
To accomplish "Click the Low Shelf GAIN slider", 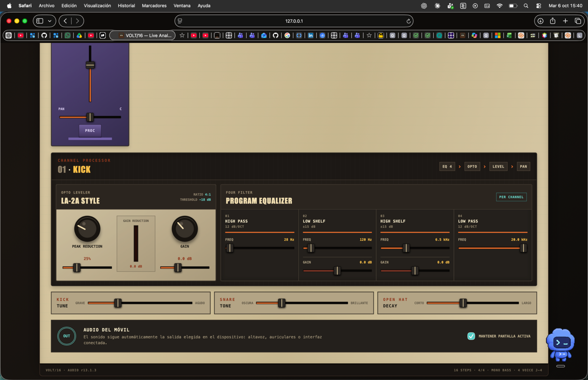I will point(337,270).
